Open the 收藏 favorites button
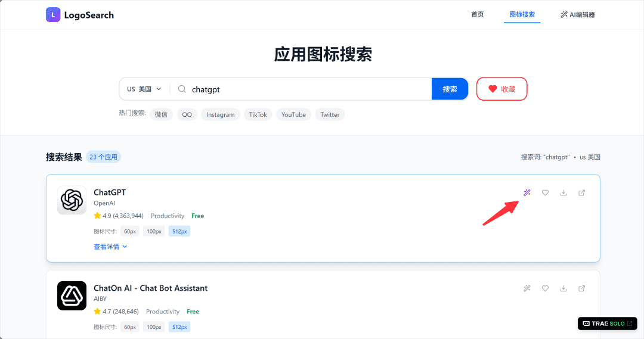 click(501, 89)
